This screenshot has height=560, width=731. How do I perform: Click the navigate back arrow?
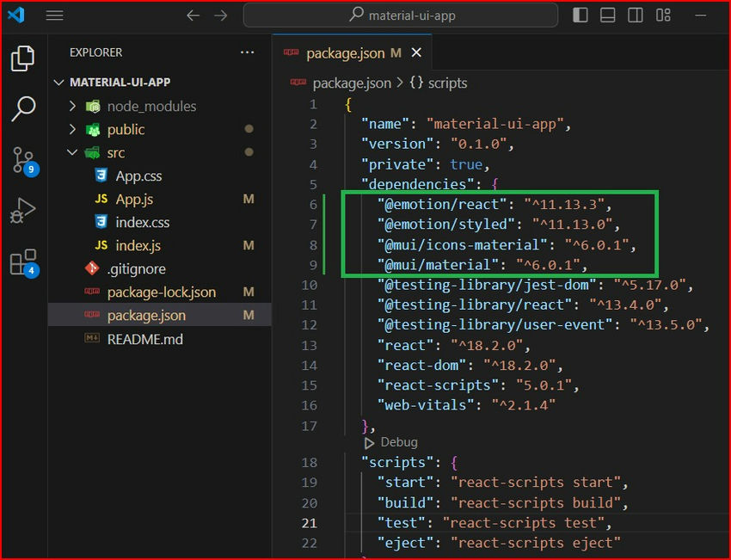[x=193, y=15]
